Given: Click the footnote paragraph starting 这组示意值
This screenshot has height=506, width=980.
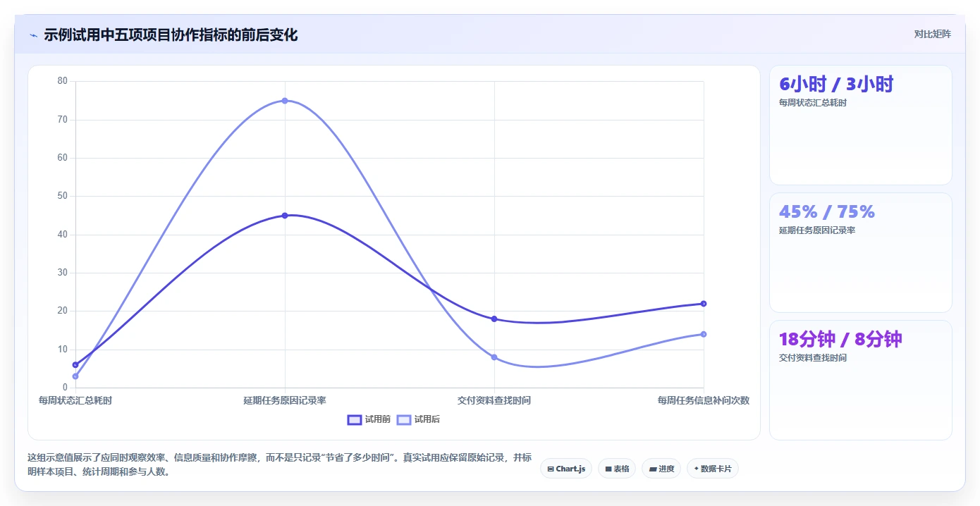Looking at the screenshot, I should click(x=279, y=465).
